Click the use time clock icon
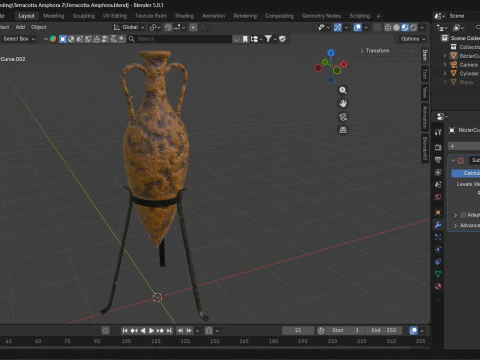480x360 pixels. tap(321, 330)
